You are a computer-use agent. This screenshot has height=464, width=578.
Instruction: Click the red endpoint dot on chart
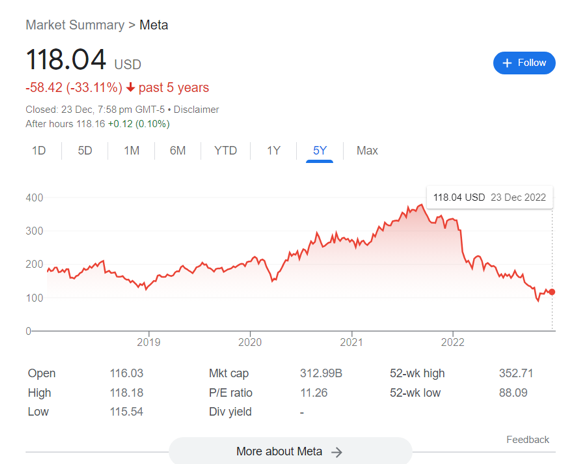[551, 292]
